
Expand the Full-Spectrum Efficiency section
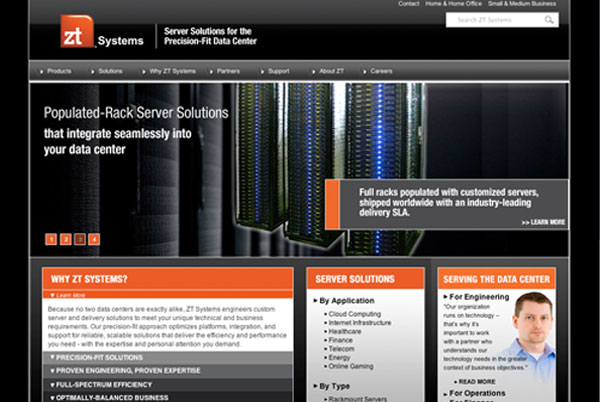(x=103, y=384)
